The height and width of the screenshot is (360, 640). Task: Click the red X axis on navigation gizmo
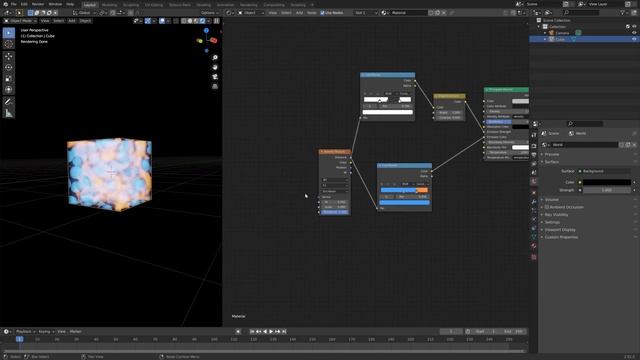[214, 40]
